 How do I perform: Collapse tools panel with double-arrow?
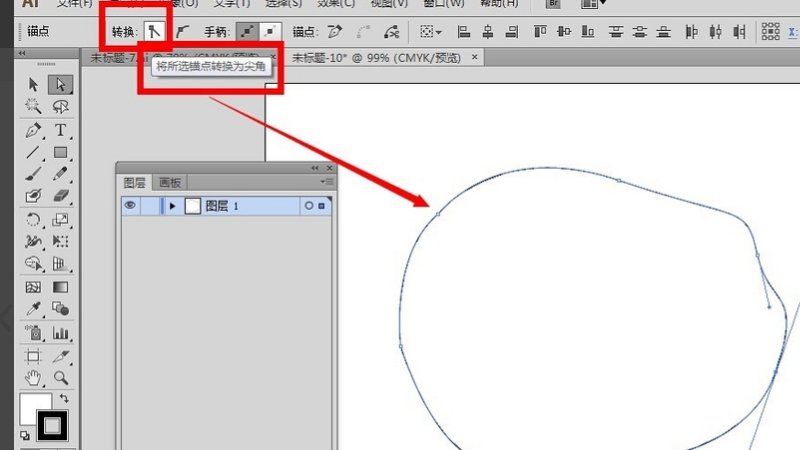click(x=22, y=53)
